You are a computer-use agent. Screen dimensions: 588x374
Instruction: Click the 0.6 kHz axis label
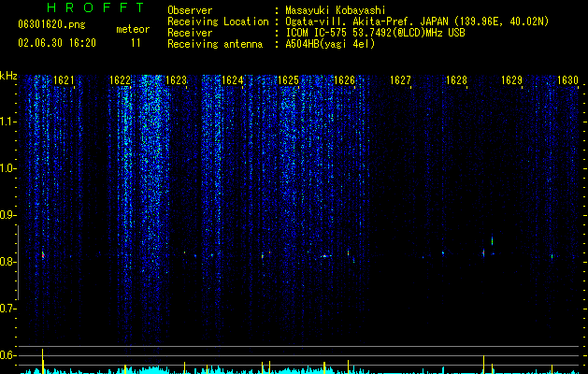[x=7, y=355]
